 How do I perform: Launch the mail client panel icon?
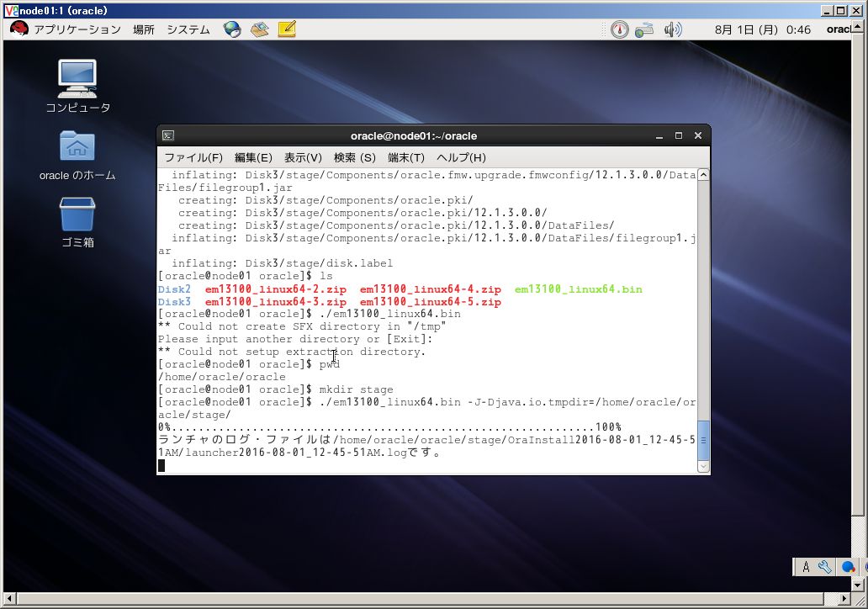[x=259, y=29]
